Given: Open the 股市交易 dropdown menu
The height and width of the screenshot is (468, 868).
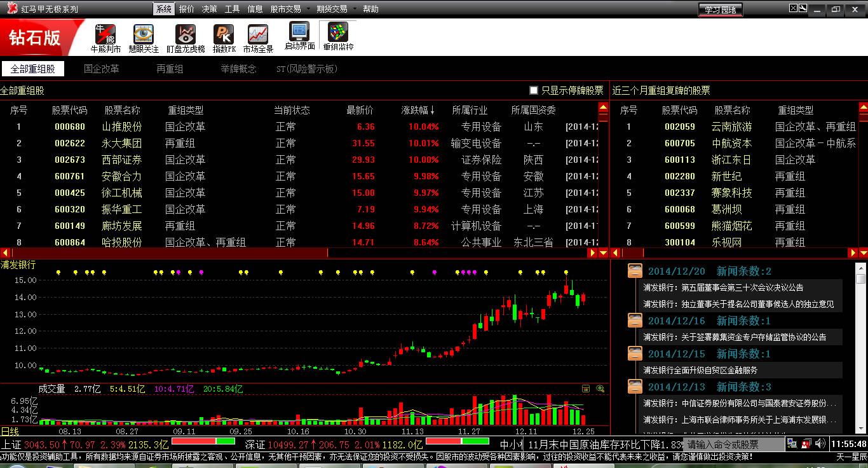Looking at the screenshot, I should point(290,9).
